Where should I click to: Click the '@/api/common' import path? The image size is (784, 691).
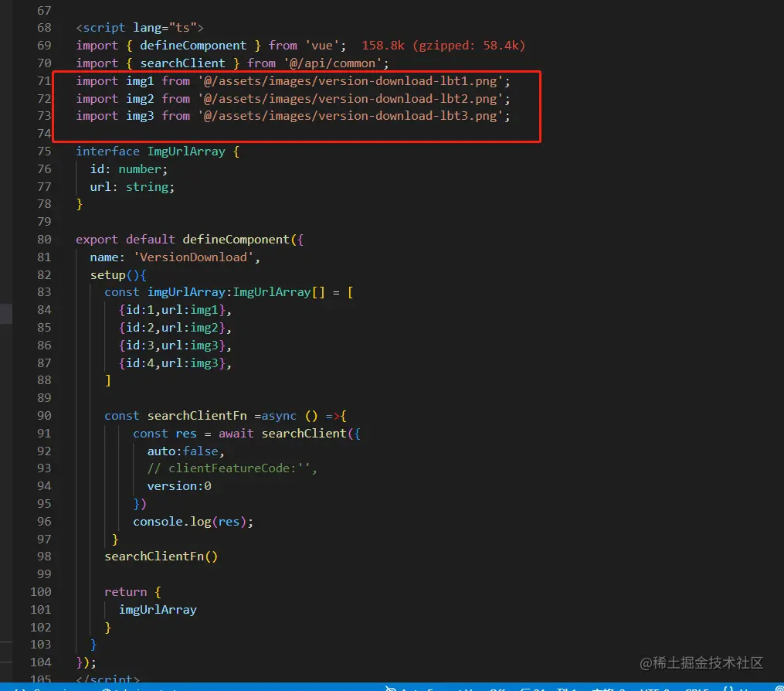(333, 63)
